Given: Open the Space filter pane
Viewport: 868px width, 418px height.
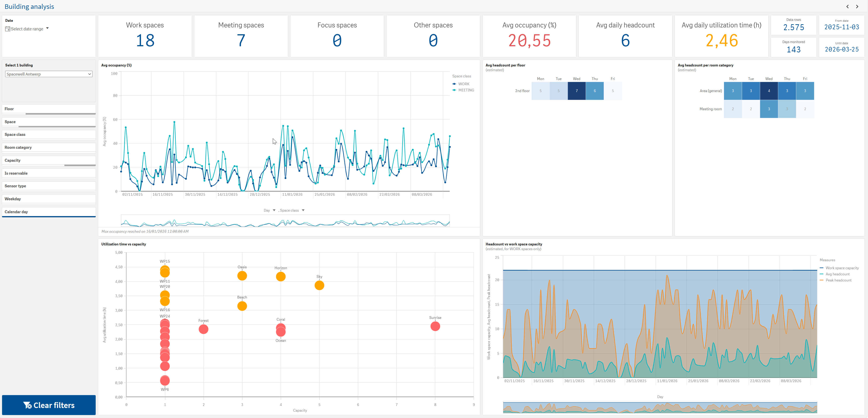Looking at the screenshot, I should tap(49, 122).
